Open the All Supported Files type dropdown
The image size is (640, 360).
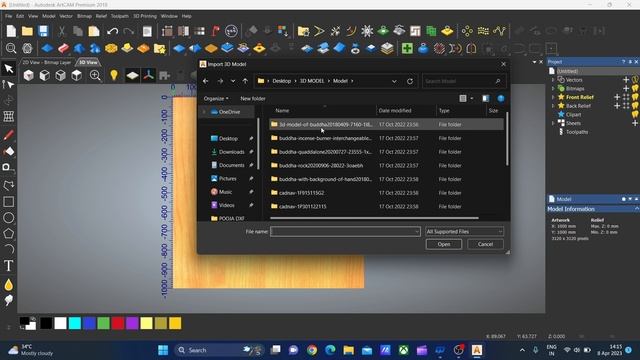click(464, 231)
